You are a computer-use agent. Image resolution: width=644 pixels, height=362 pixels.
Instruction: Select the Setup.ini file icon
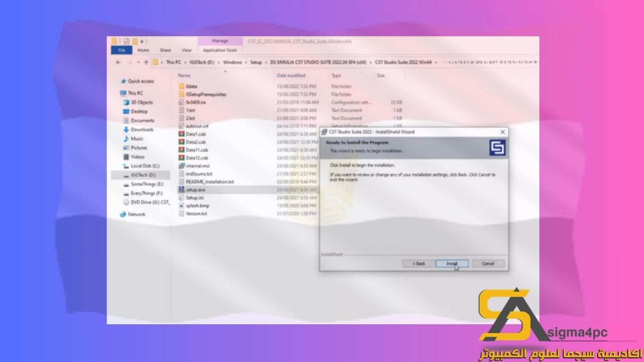coord(182,198)
